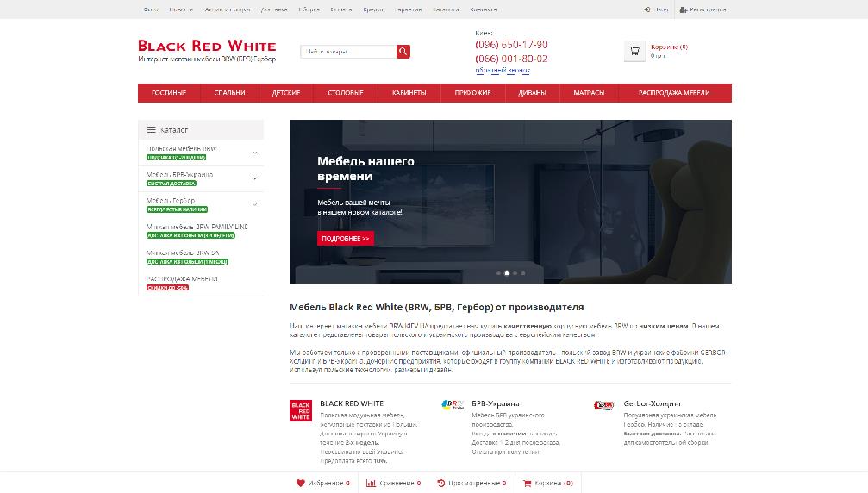Click the Gerbor-Холдинг brand title
The height and width of the screenshot is (493, 868).
(x=653, y=403)
